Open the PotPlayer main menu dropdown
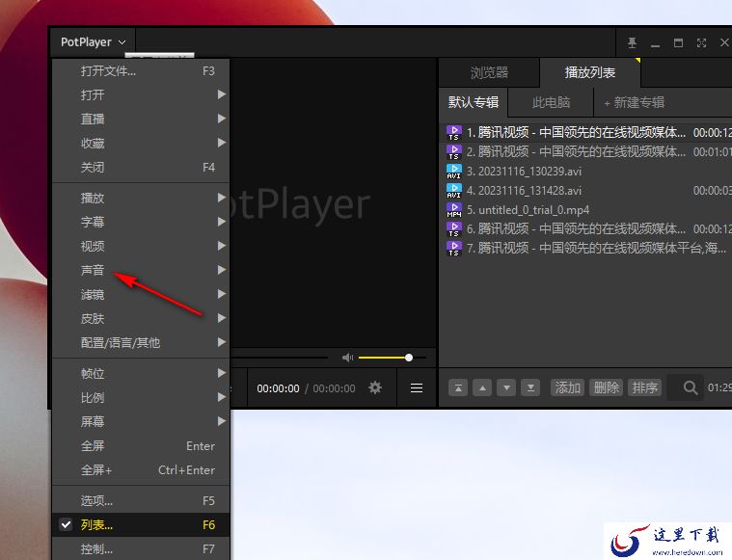Image resolution: width=732 pixels, height=560 pixels. pyautogui.click(x=93, y=42)
